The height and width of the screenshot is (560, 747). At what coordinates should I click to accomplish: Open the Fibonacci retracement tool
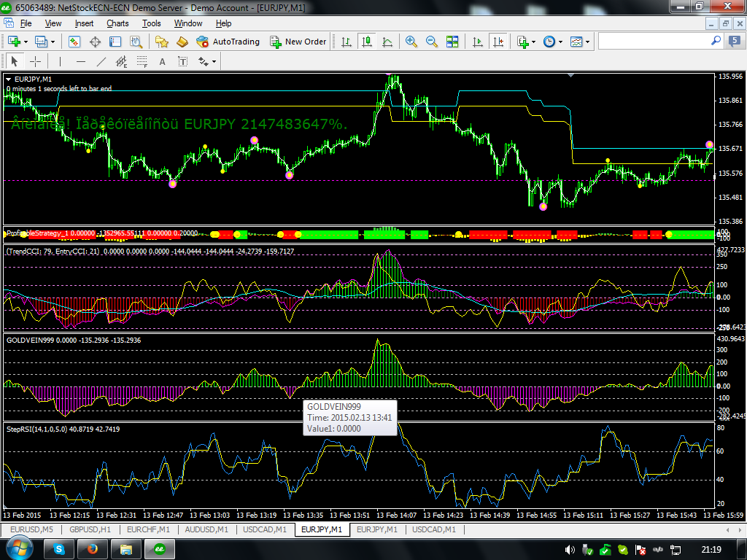[142, 61]
